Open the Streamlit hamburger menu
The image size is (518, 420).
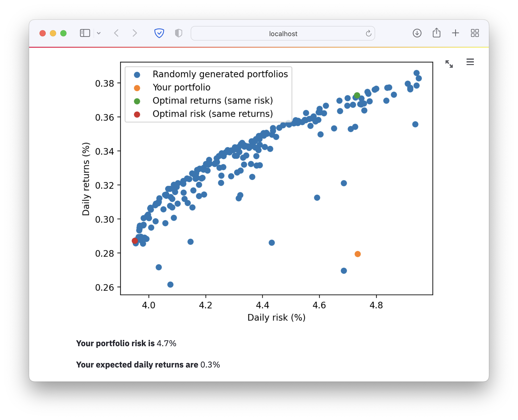click(x=470, y=62)
